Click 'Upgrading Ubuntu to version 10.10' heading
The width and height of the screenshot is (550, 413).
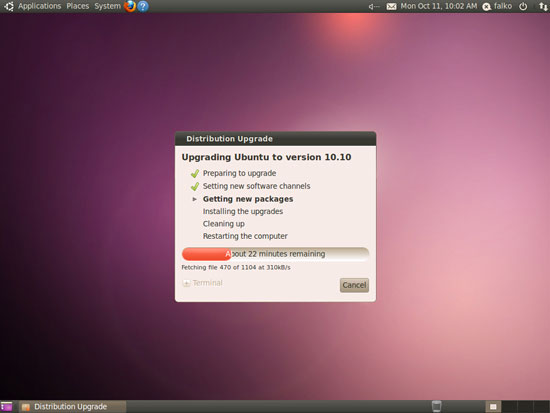(x=266, y=157)
